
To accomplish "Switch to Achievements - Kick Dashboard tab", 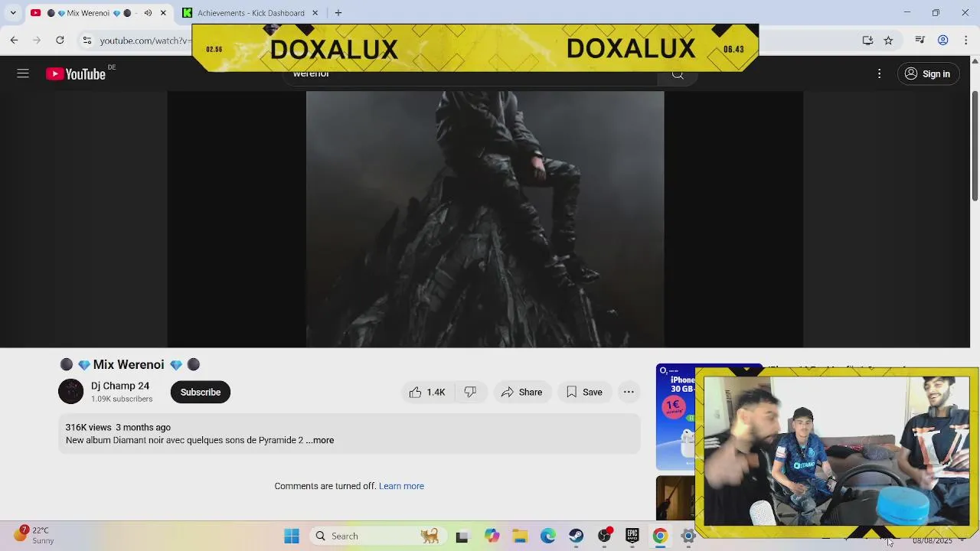I will coord(250,13).
